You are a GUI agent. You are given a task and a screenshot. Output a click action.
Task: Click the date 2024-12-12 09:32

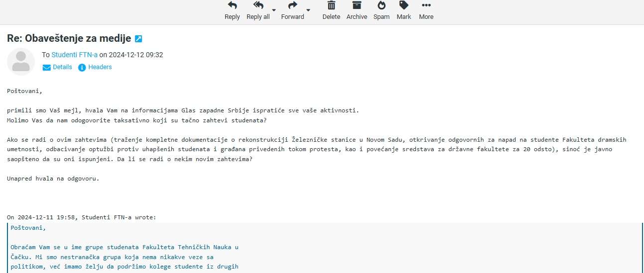tap(136, 55)
